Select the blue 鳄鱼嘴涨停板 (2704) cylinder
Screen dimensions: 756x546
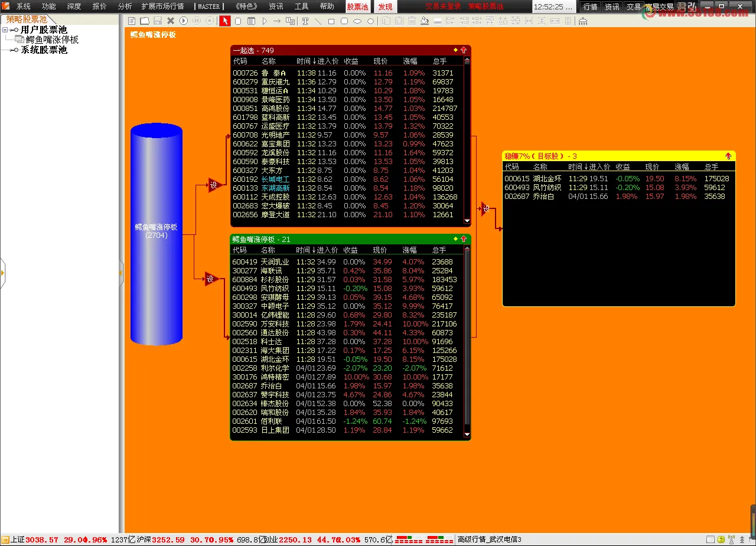coord(157,234)
